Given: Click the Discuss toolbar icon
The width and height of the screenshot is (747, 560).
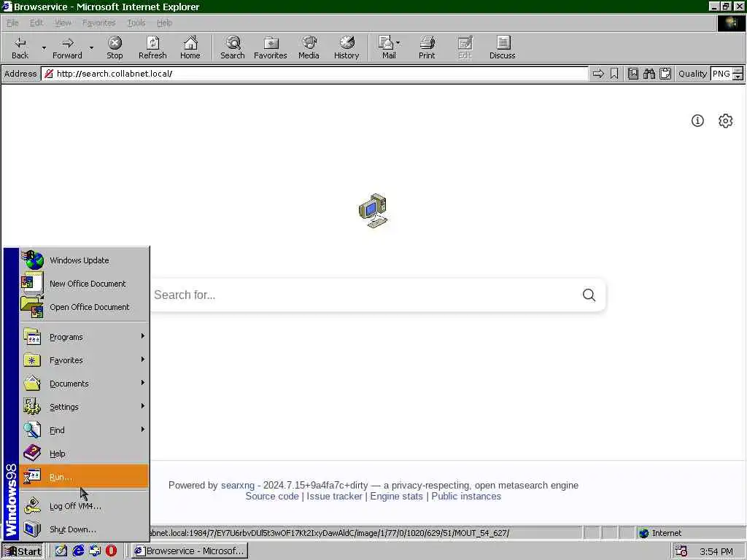Looking at the screenshot, I should [x=502, y=47].
